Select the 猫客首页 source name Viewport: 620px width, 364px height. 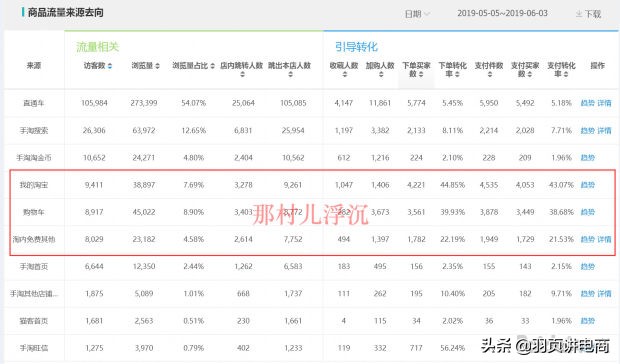(34, 321)
